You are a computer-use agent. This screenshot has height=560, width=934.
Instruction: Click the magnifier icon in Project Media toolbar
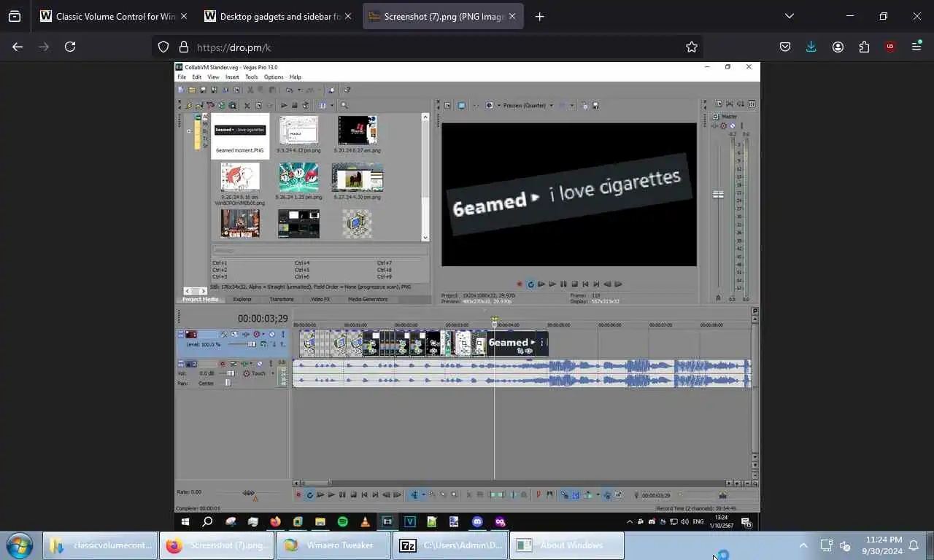344,105
